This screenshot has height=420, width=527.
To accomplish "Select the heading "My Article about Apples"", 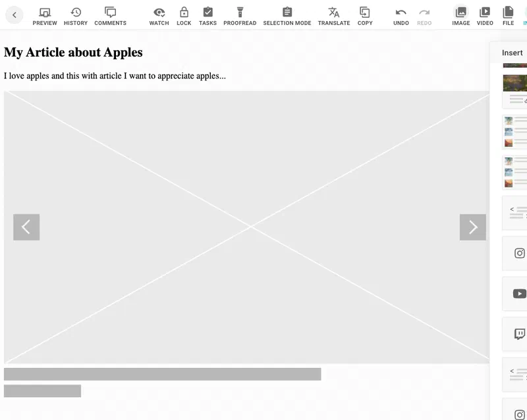I will point(73,53).
